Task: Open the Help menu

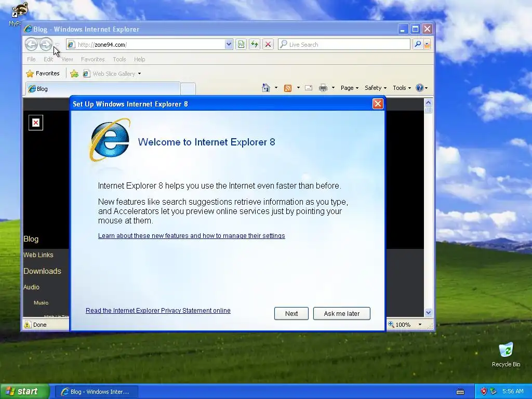Action: 139,59
